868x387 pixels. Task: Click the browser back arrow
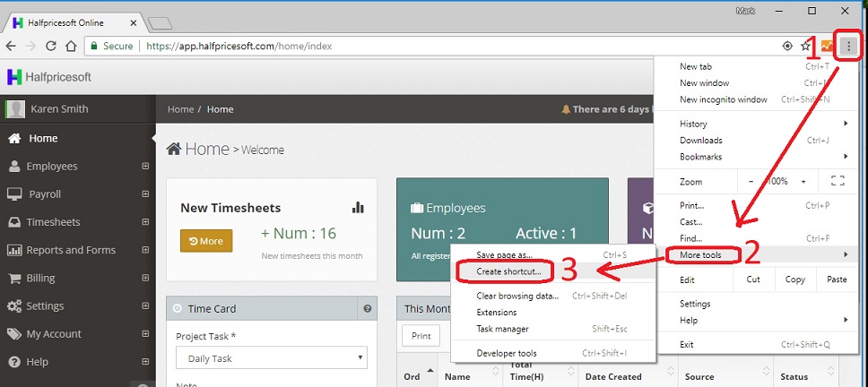11,46
